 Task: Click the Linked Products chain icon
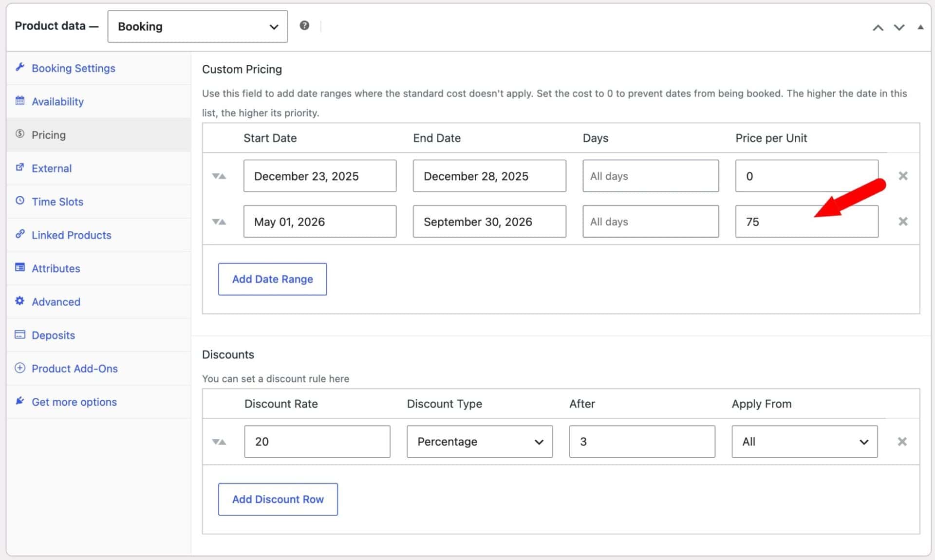tap(19, 234)
